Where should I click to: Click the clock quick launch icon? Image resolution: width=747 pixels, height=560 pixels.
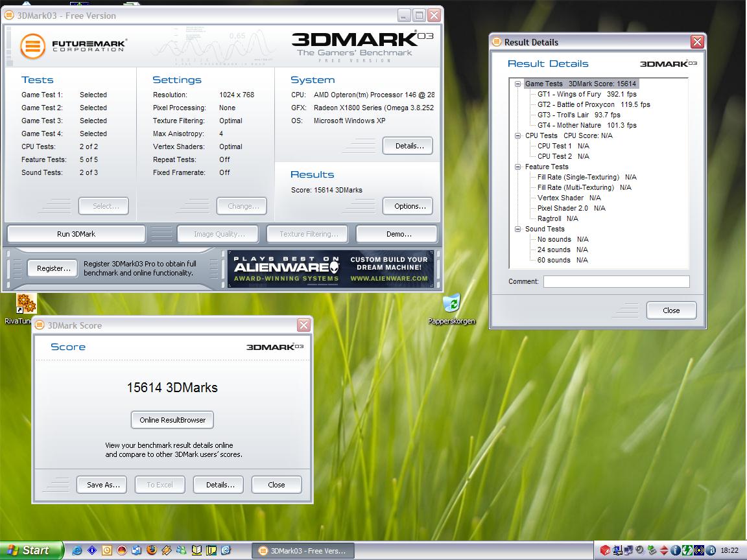pos(107,550)
